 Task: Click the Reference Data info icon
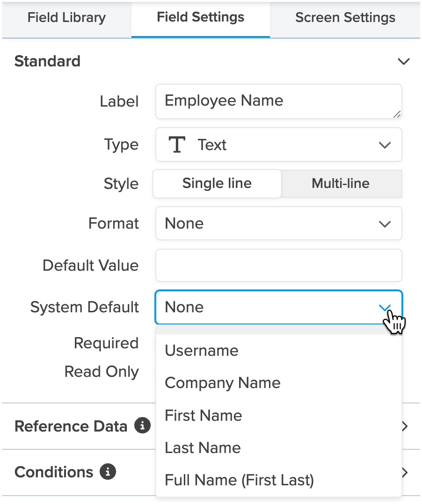point(143,425)
